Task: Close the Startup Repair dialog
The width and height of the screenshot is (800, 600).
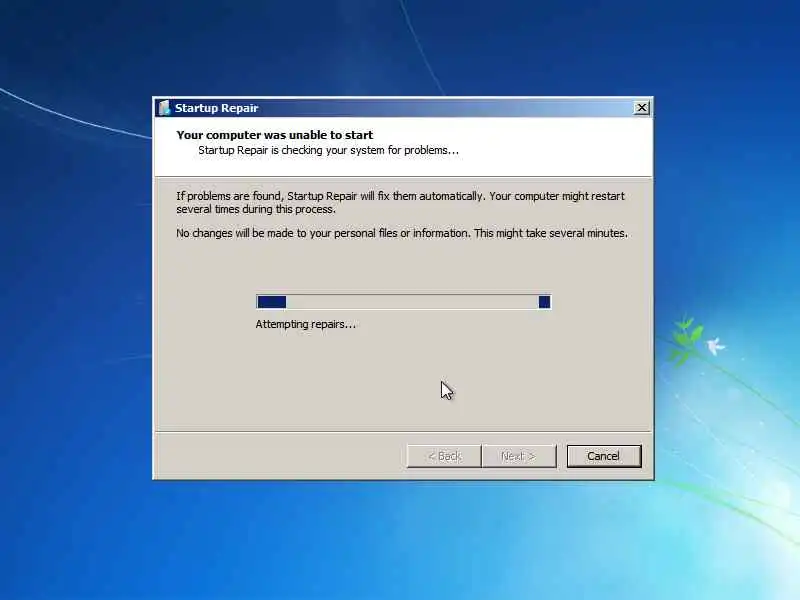Action: (641, 108)
